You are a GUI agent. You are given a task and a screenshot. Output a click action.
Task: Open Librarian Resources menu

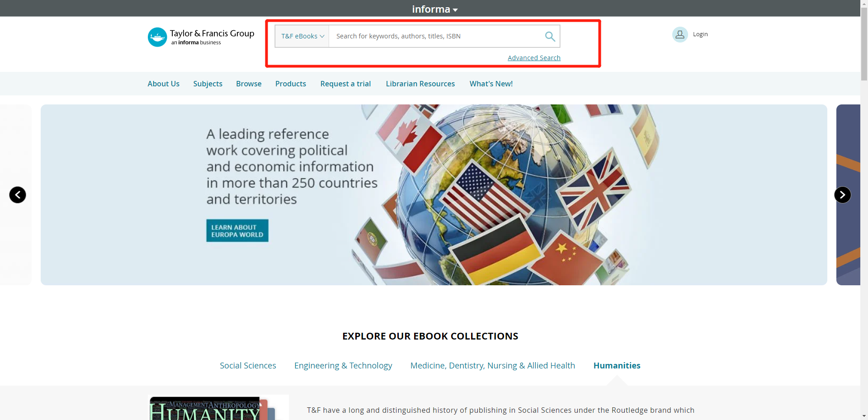coord(420,84)
